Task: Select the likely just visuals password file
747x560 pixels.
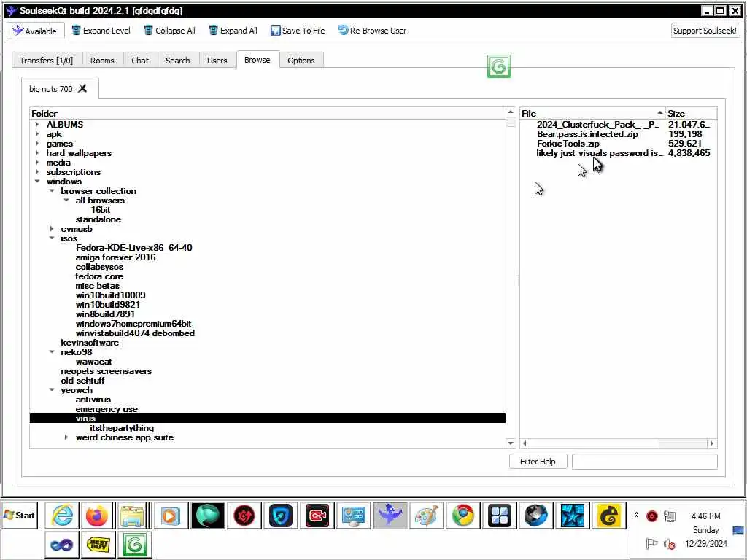Action: pyautogui.click(x=600, y=153)
